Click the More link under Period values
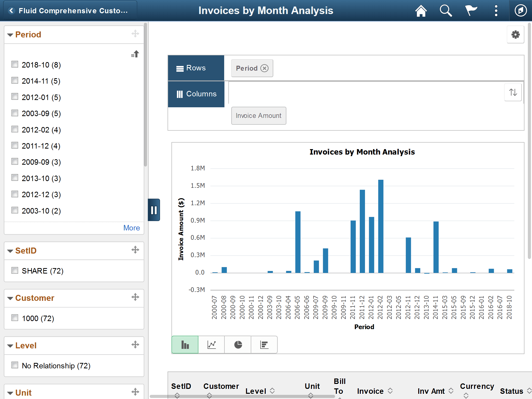 tap(131, 228)
